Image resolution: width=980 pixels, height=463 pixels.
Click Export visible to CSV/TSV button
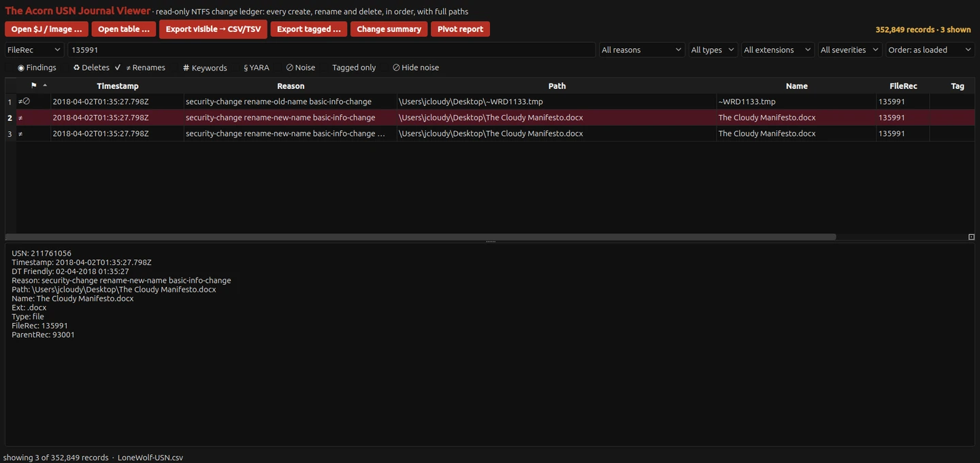pos(213,29)
